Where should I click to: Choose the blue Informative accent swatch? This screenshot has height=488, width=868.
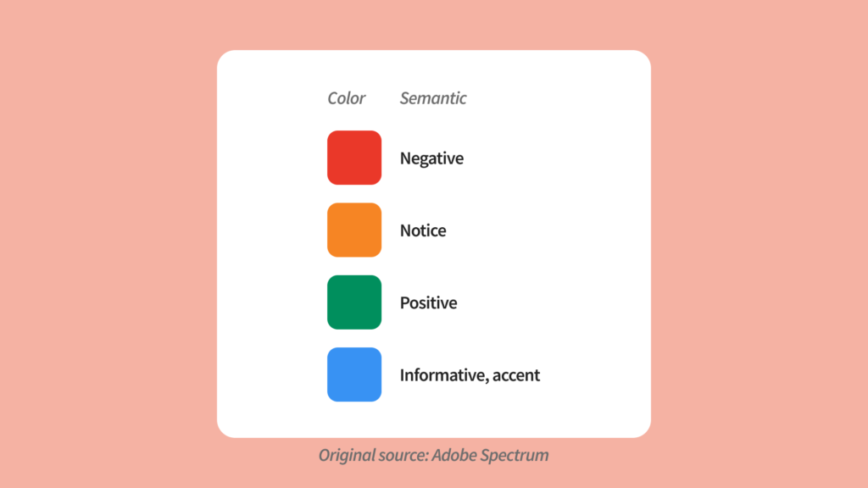click(x=354, y=374)
